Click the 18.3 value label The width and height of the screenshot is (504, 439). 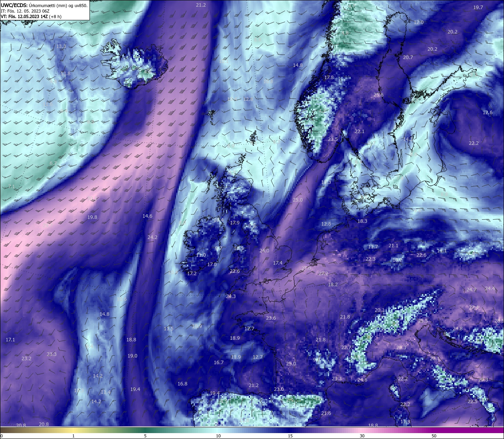(362, 221)
